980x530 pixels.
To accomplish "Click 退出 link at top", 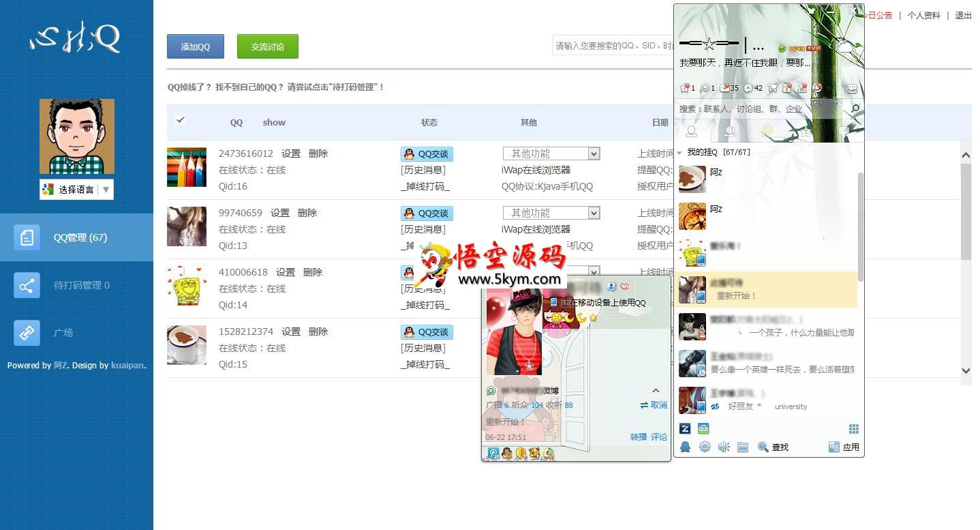I will pyautogui.click(x=964, y=15).
